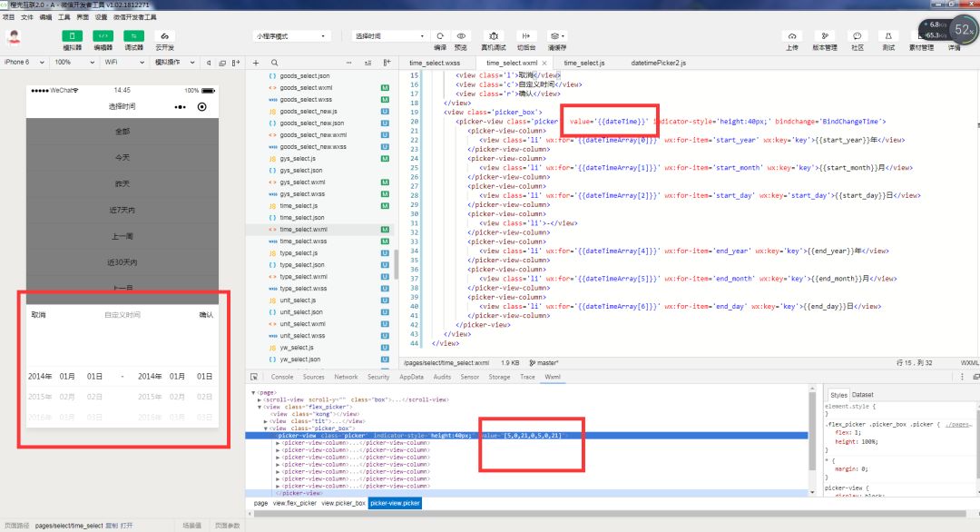Tap 近7天内 option in simulator
This screenshot has width=980, height=532.
pos(122,210)
